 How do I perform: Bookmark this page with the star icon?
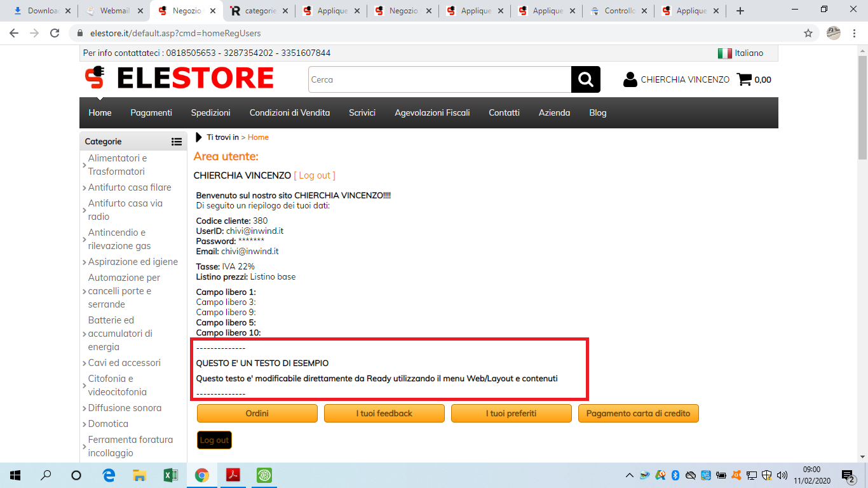point(808,33)
